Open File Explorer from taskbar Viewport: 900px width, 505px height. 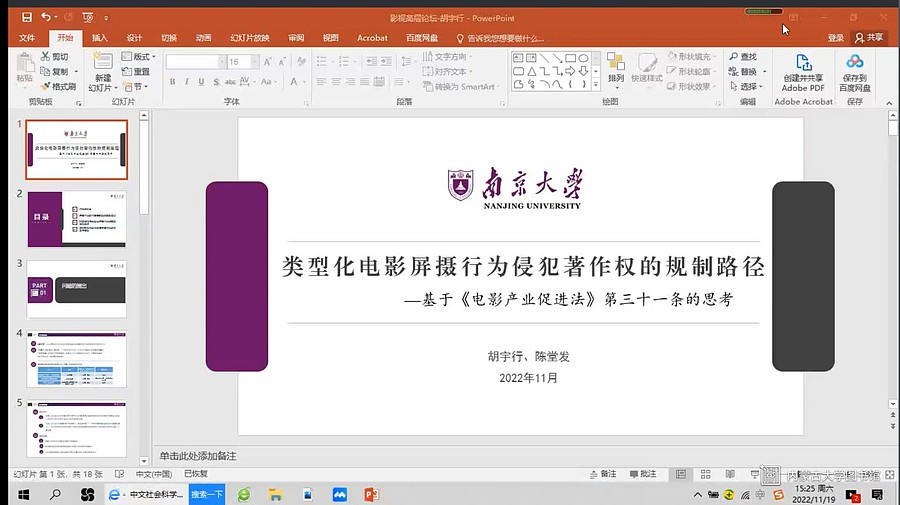[276, 494]
